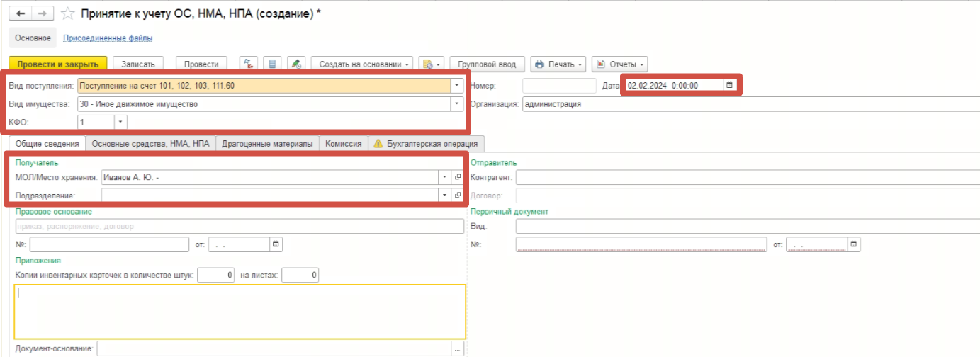
Task: Click the Организация field showing администрация
Action: pyautogui.click(x=750, y=104)
